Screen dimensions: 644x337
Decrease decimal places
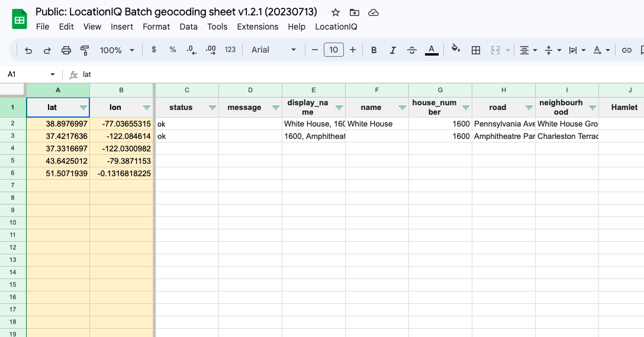tap(191, 50)
